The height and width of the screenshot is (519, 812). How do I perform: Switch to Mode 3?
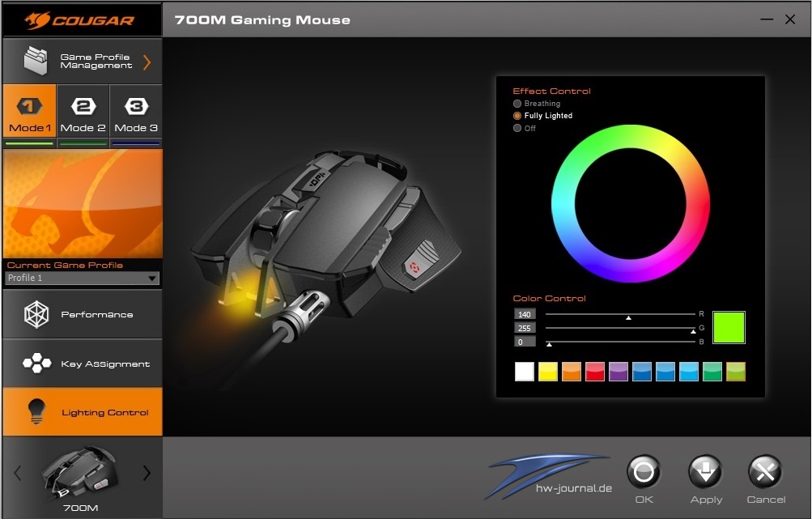(136, 112)
